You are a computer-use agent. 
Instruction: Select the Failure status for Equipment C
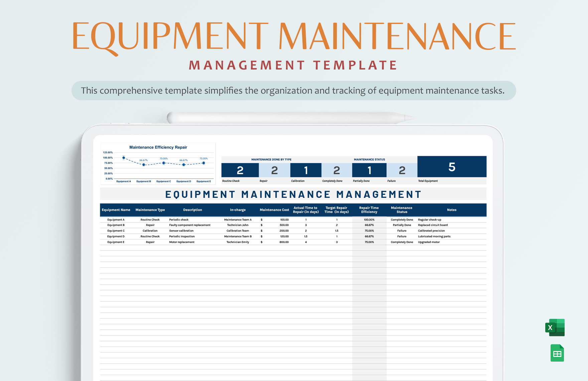coord(401,231)
